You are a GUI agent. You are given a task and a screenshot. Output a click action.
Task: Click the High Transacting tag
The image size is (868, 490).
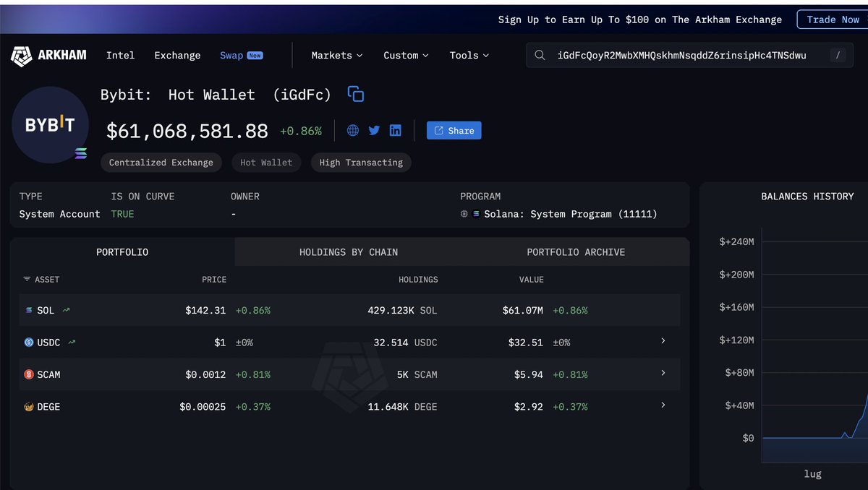pos(361,163)
